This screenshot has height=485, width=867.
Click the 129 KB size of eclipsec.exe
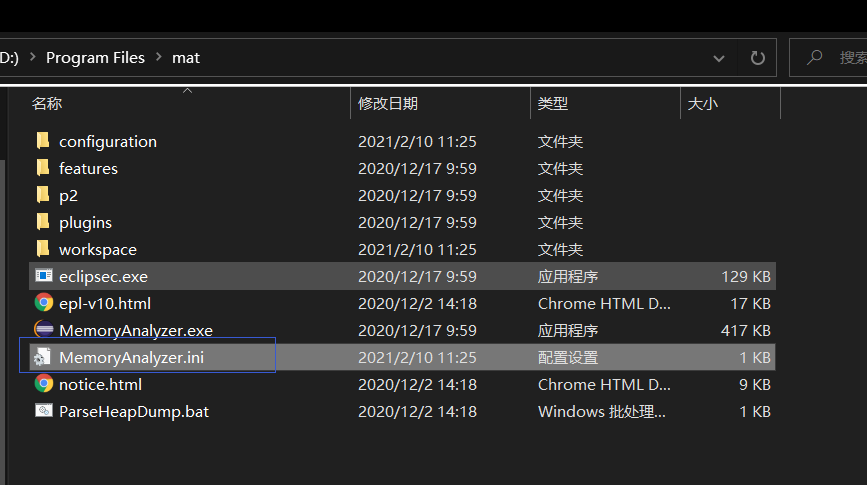pos(746,277)
